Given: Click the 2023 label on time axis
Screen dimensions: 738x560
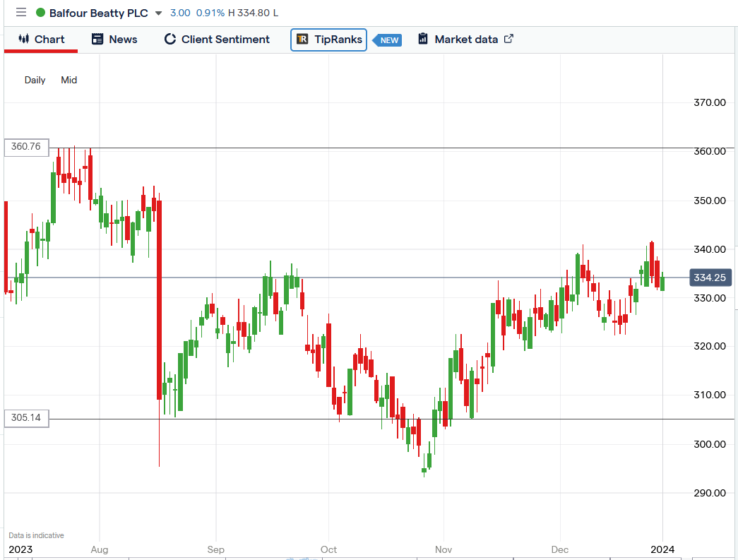Looking at the screenshot, I should tap(20, 549).
